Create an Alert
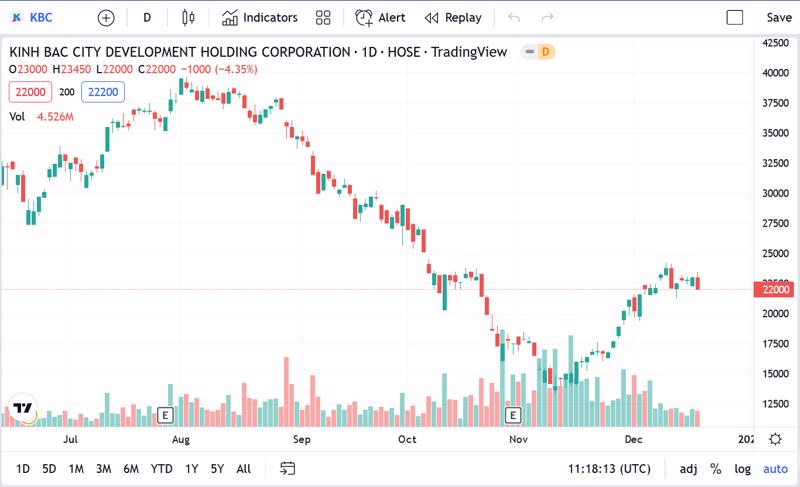The image size is (800, 487). point(380,17)
